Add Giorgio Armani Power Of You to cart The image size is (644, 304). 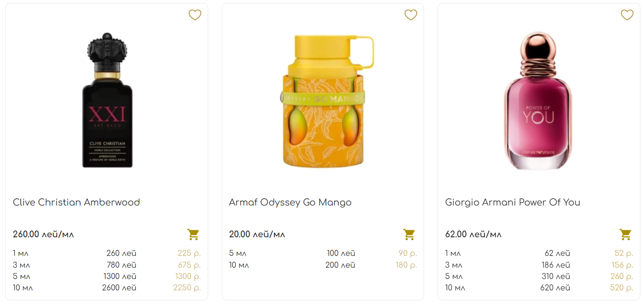626,235
